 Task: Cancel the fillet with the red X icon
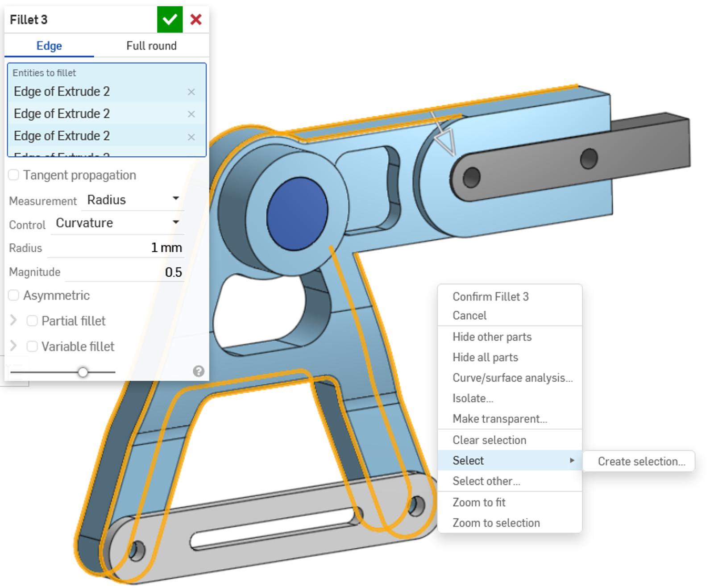tap(195, 19)
